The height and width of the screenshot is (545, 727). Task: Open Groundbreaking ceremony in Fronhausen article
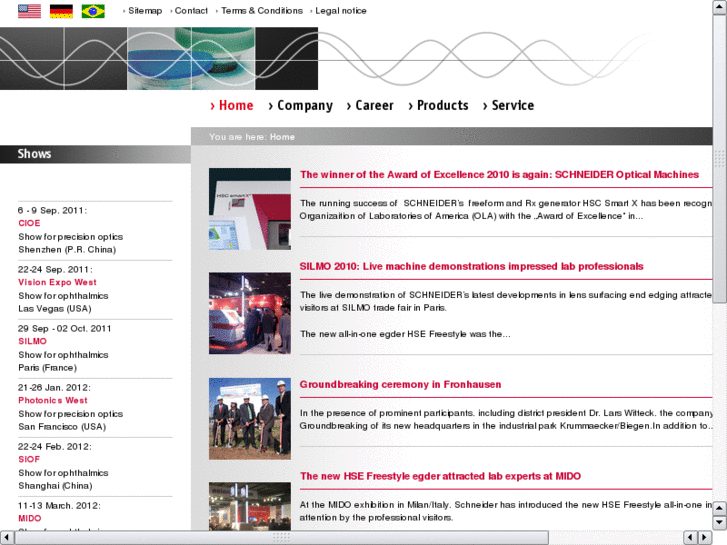pos(401,385)
